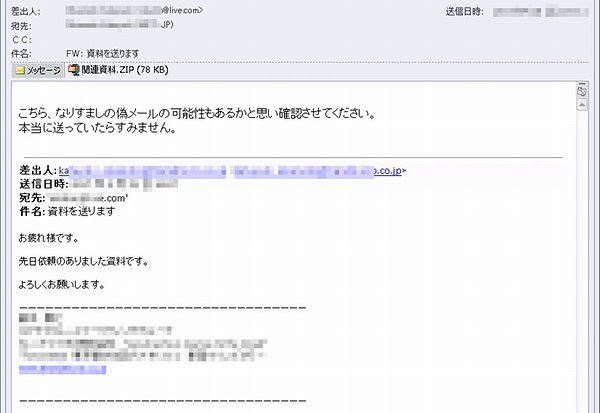Screen dimensions: 600x413
Task: Click the live.com sender address in header
Action: click(x=134, y=10)
